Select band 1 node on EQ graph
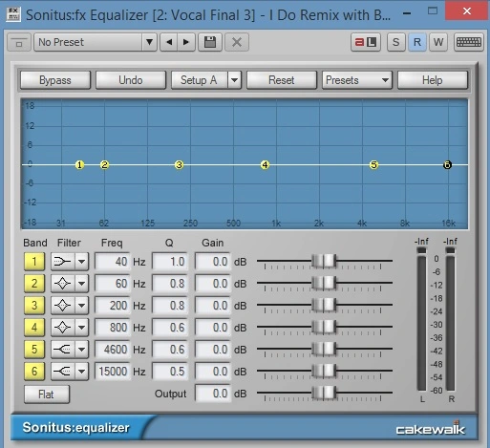Screen dimensions: 490x448 point(79,165)
